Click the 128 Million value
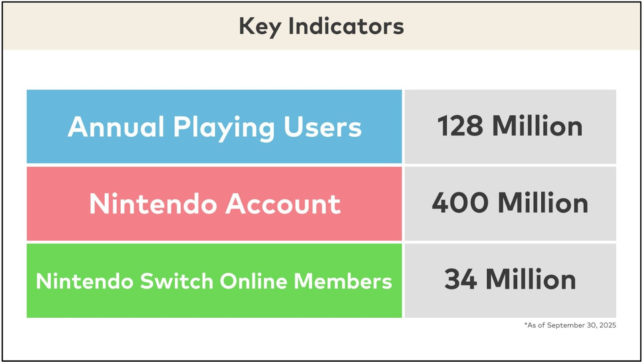644x362 pixels. pos(510,126)
